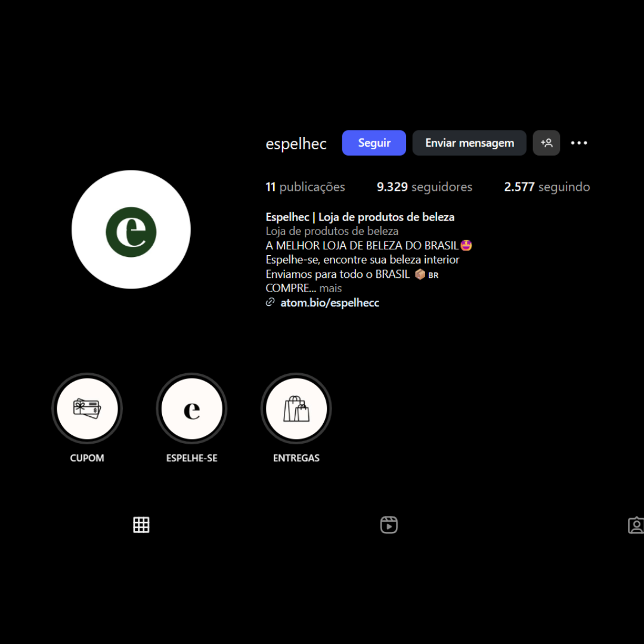The height and width of the screenshot is (644, 644).
Task: Open the 9.329 seguidores list
Action: 424,187
